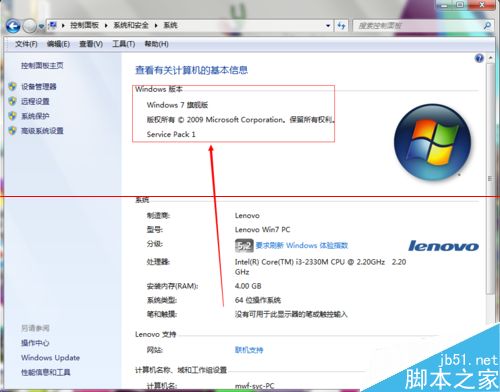
Task: Open the 联机支持 website link
Action: 249,350
